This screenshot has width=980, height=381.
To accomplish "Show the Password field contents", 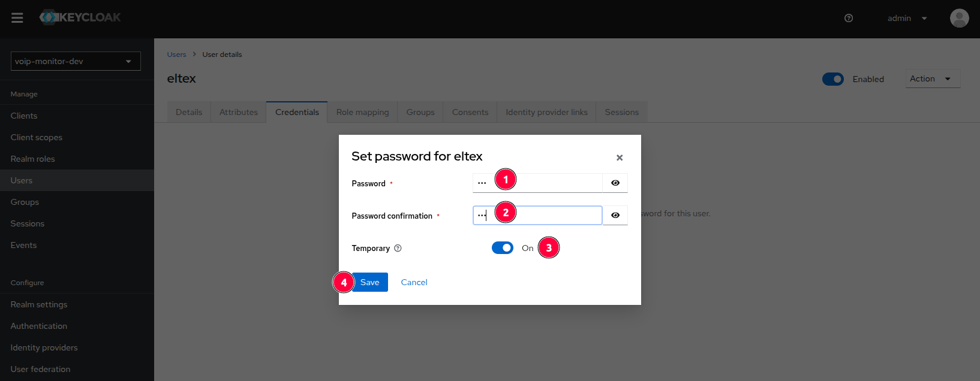I will [x=615, y=183].
